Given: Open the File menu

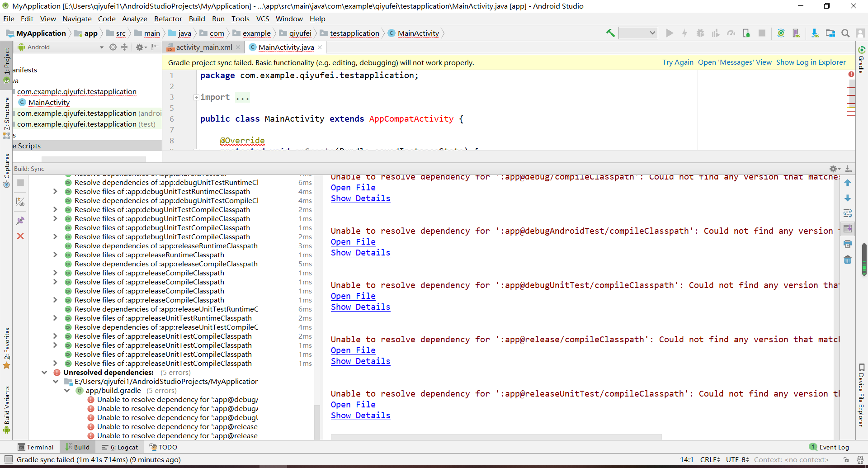Looking at the screenshot, I should click(9, 19).
